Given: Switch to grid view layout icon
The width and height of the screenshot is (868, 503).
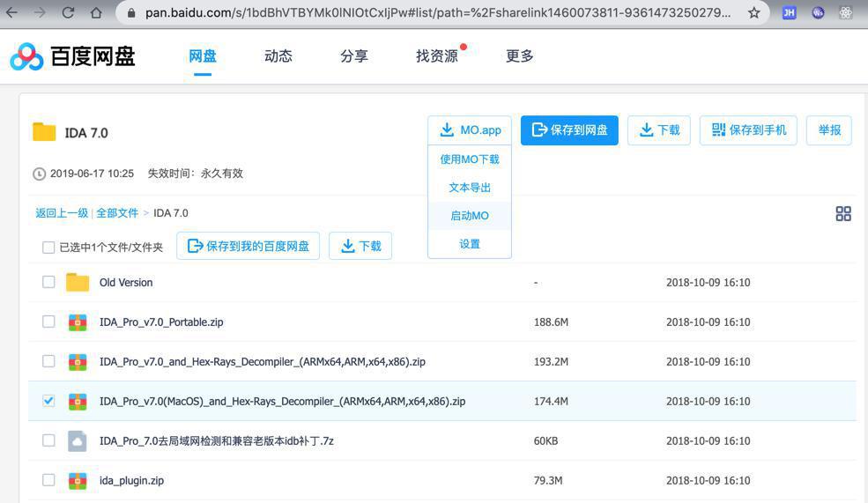Looking at the screenshot, I should (843, 213).
